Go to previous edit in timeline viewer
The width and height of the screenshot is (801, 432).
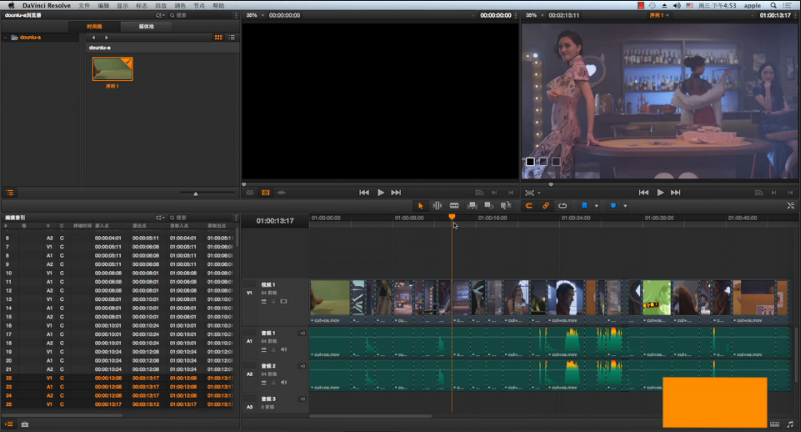pyautogui.click(x=644, y=193)
